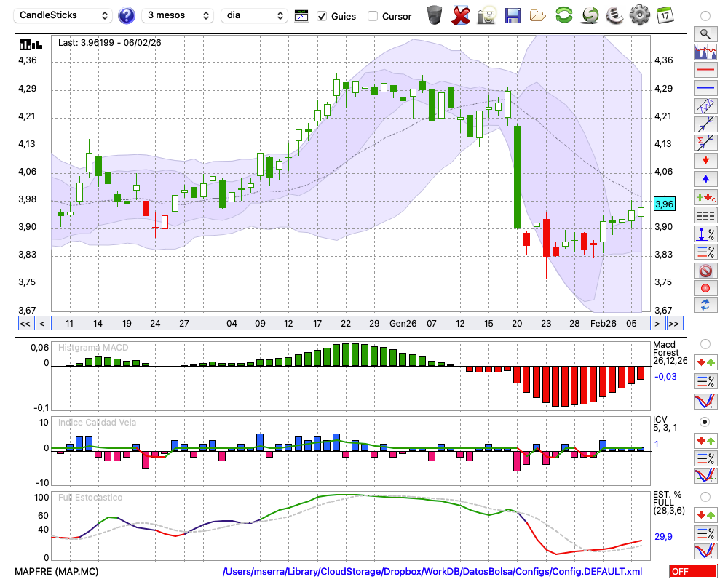Click the euro currency icon

(615, 15)
